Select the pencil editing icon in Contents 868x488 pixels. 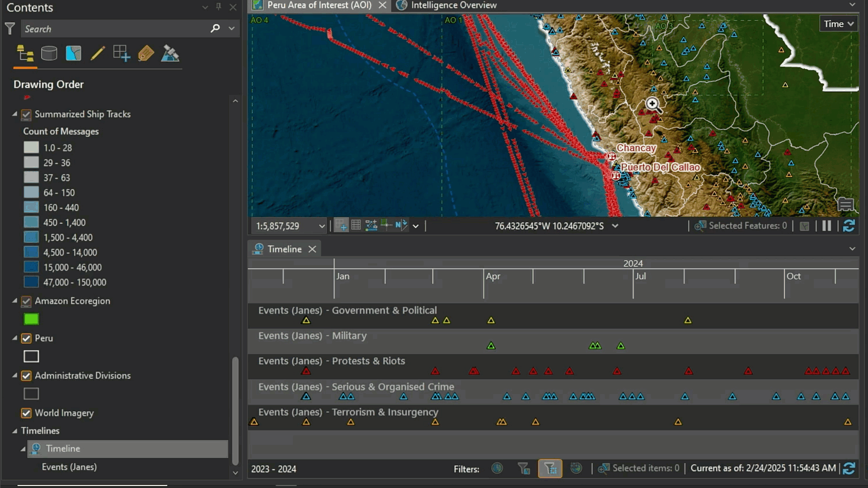(x=97, y=54)
